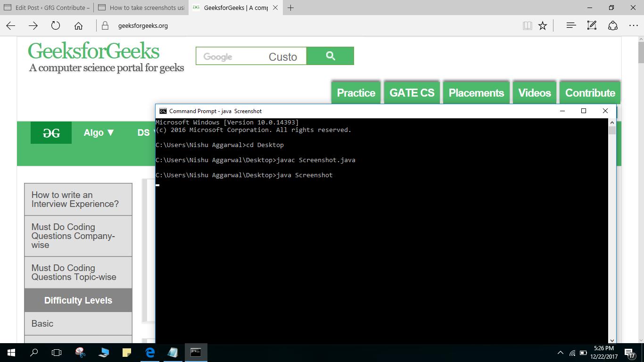Image resolution: width=644 pixels, height=362 pixels.
Task: Open the Videos nav button
Action: [534, 92]
